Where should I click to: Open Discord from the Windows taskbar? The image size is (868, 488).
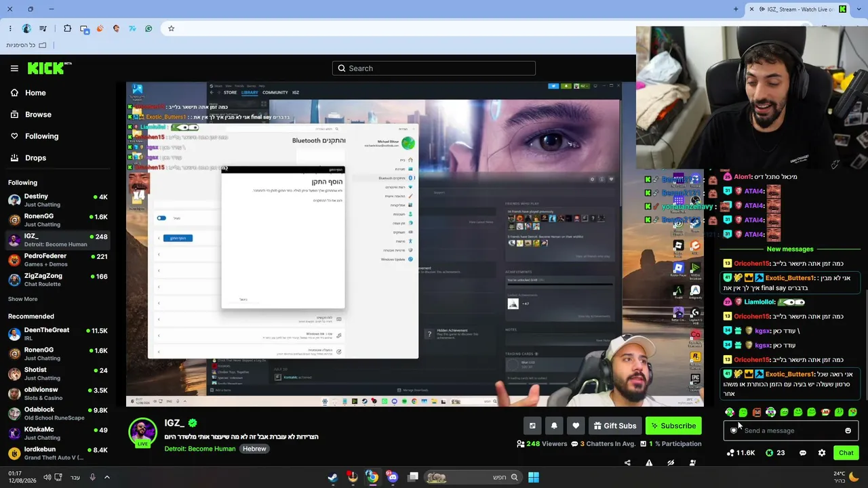392,477
